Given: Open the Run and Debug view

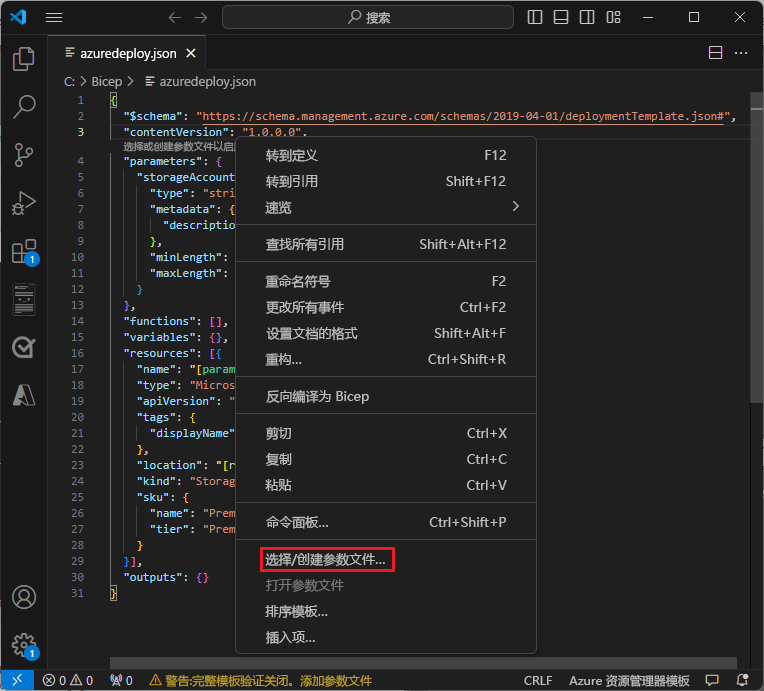Looking at the screenshot, I should pos(23,203).
